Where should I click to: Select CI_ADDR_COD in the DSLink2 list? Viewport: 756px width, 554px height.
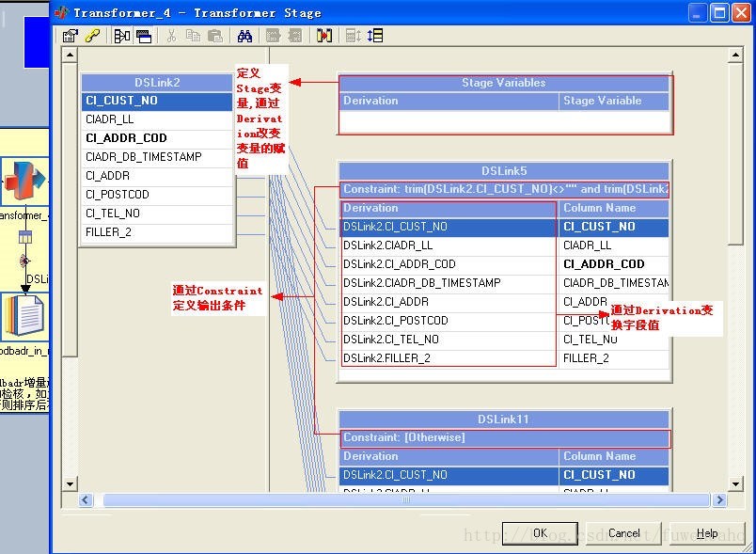pyautogui.click(x=157, y=138)
